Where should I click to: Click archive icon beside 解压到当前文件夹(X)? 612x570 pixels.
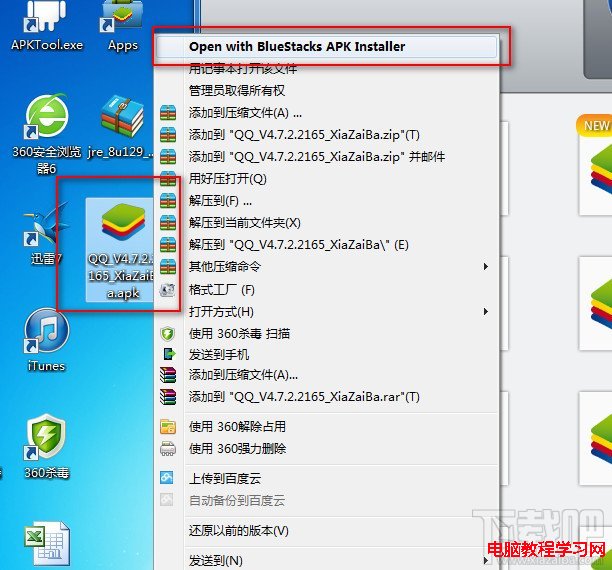pos(168,223)
